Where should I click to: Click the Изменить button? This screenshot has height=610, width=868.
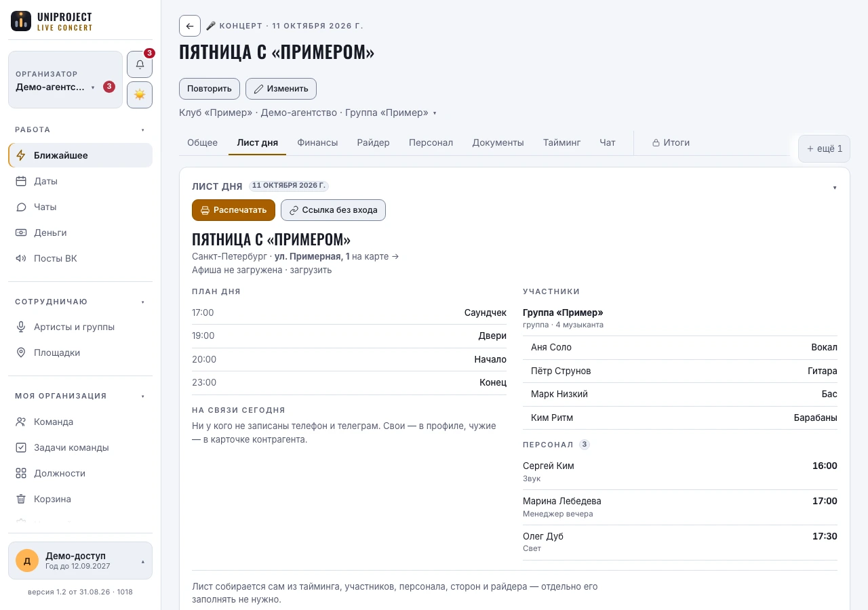click(x=281, y=89)
